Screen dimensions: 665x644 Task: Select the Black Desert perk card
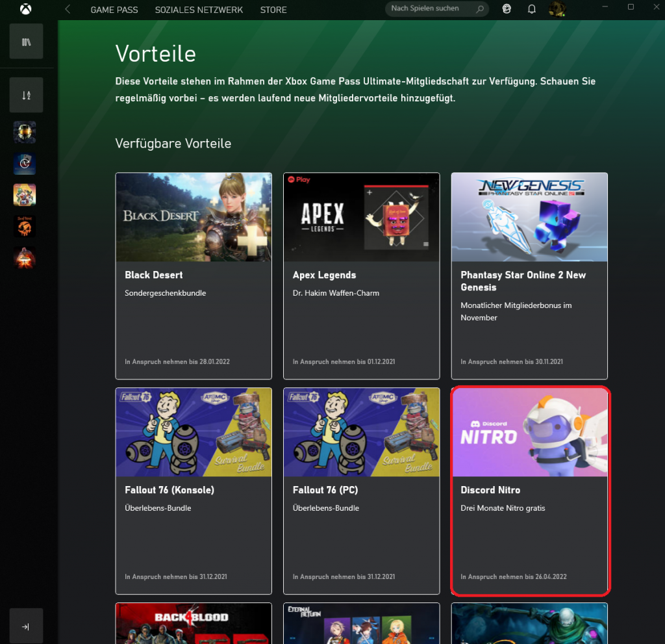194,276
